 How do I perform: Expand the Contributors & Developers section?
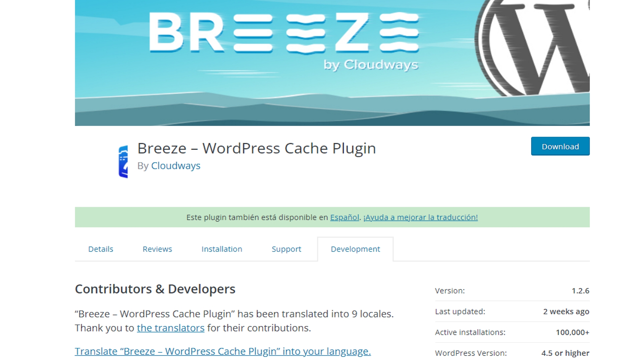pos(155,289)
